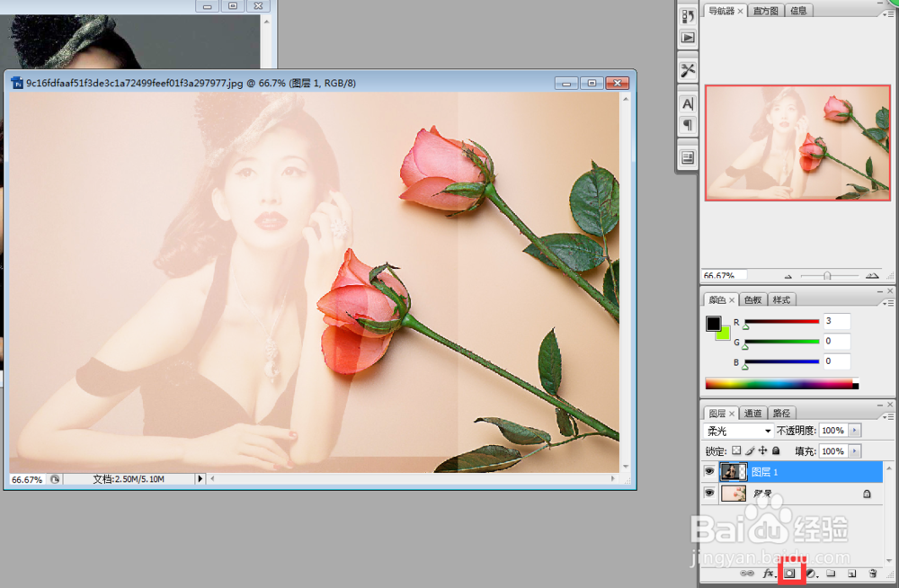The width and height of the screenshot is (899, 588).
Task: Click the Navigator zoom out icon
Action: (x=788, y=277)
